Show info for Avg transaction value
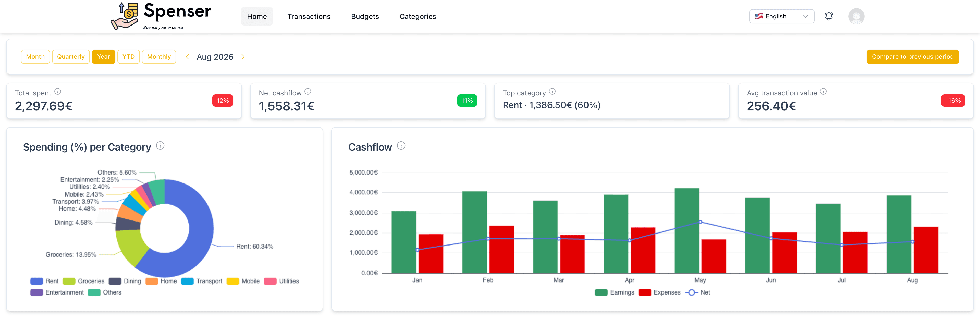This screenshot has height=319, width=980. [823, 92]
